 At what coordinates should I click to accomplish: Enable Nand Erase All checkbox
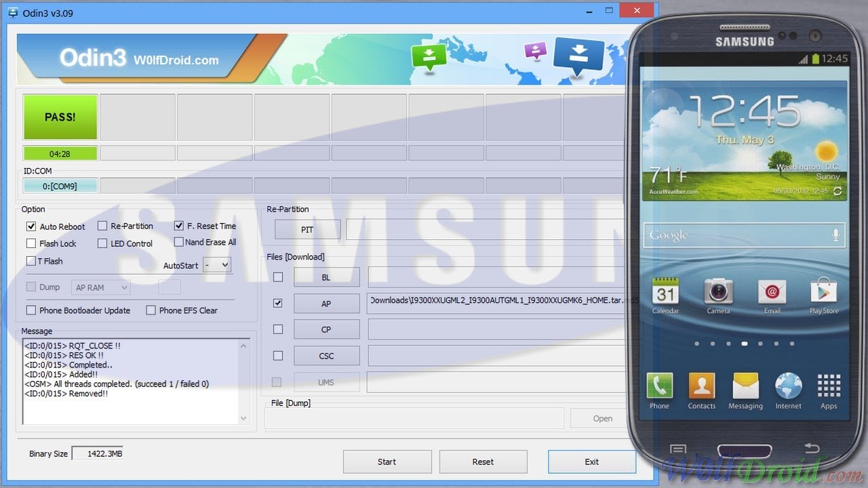click(179, 242)
